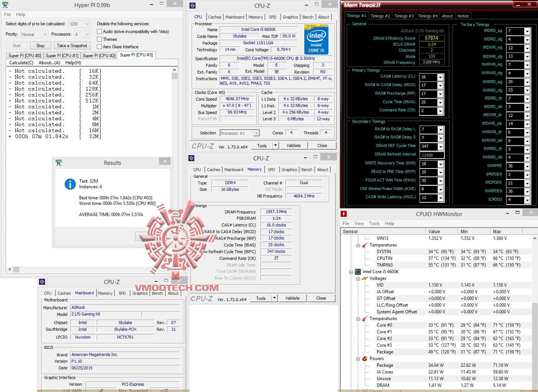Open the Caches tab in top CPU-Z
Screen dimensions: 538x392
click(214, 17)
